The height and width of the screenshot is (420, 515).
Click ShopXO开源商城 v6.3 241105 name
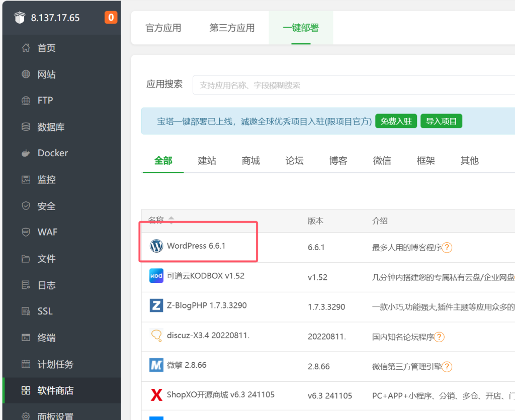click(x=221, y=395)
